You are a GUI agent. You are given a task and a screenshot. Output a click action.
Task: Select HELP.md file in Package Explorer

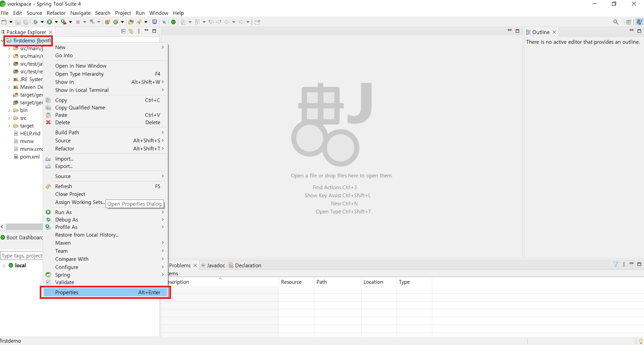[x=27, y=133]
